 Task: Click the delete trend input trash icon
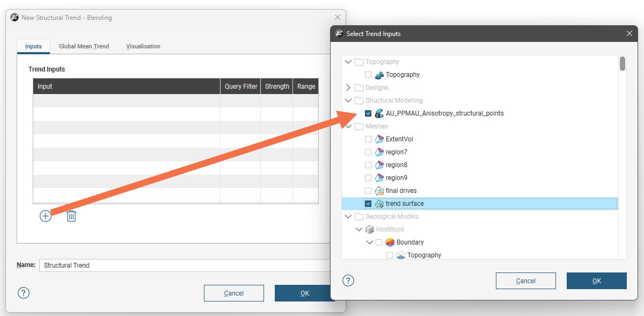click(71, 216)
